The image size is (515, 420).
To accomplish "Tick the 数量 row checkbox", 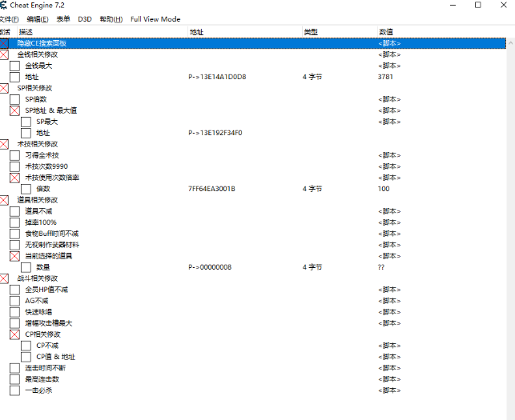I will tap(26, 267).
